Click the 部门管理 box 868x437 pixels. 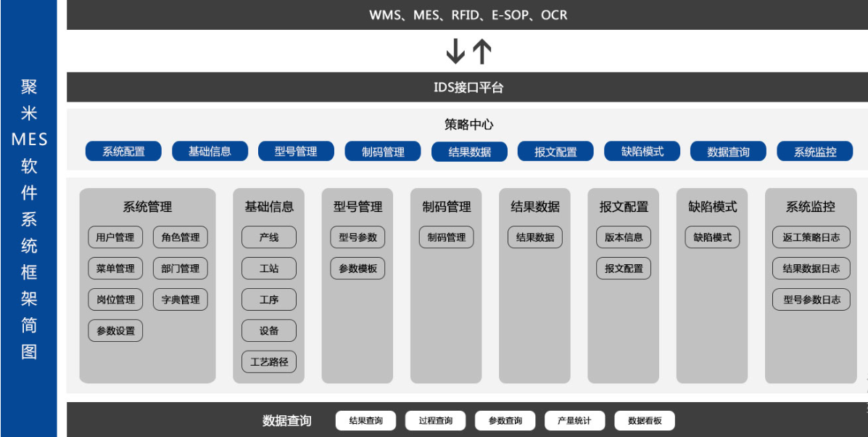coord(181,269)
